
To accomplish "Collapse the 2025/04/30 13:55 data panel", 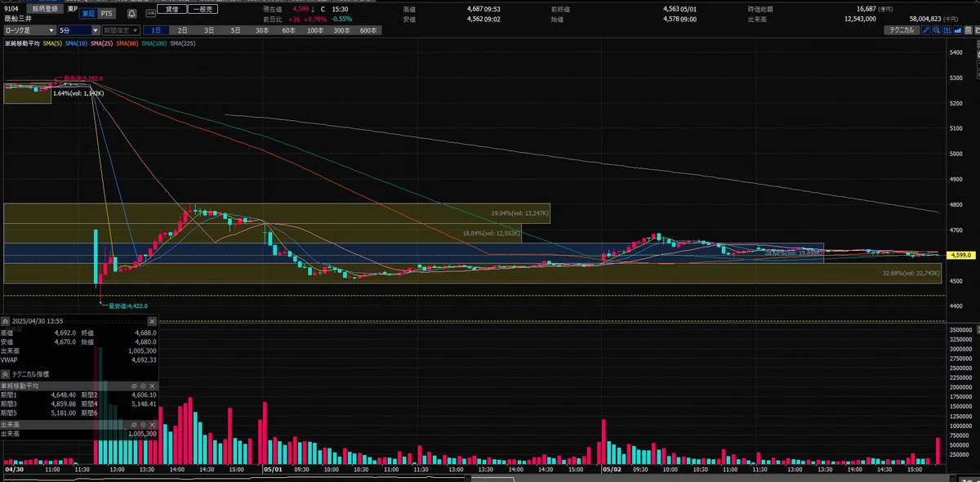I will [x=5, y=321].
